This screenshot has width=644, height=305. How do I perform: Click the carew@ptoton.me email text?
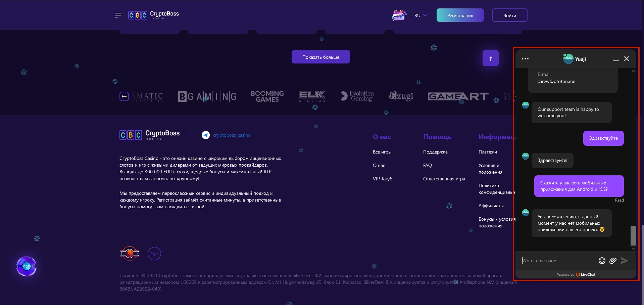556,81
